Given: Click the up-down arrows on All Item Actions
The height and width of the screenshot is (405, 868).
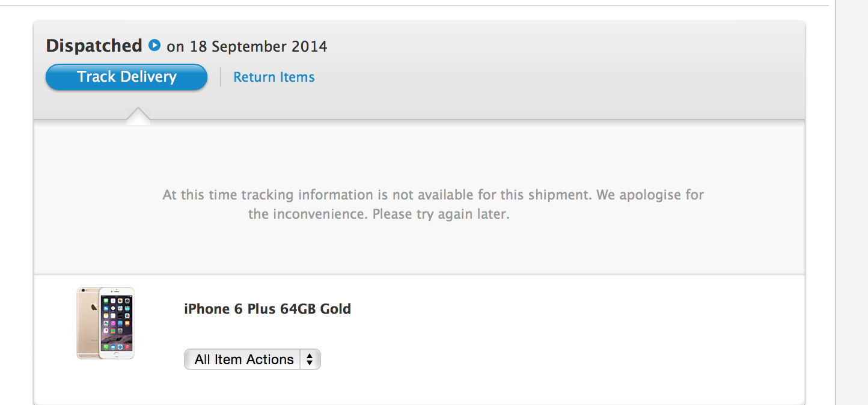Looking at the screenshot, I should click(310, 359).
